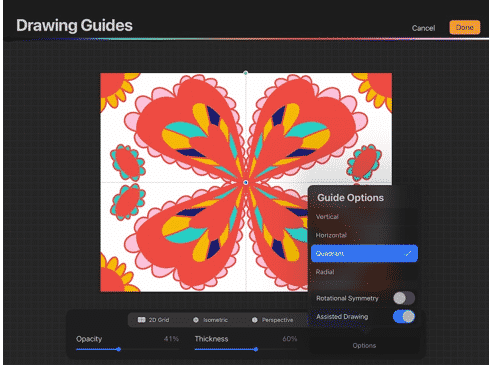Click the Opacity label
Image resolution: width=497 pixels, height=365 pixels.
[89, 339]
